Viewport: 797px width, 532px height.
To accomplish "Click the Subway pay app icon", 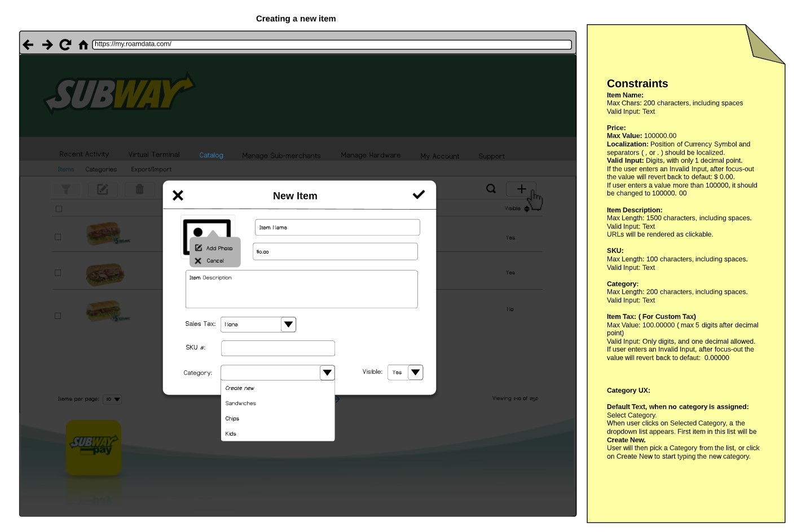I will pyautogui.click(x=94, y=448).
